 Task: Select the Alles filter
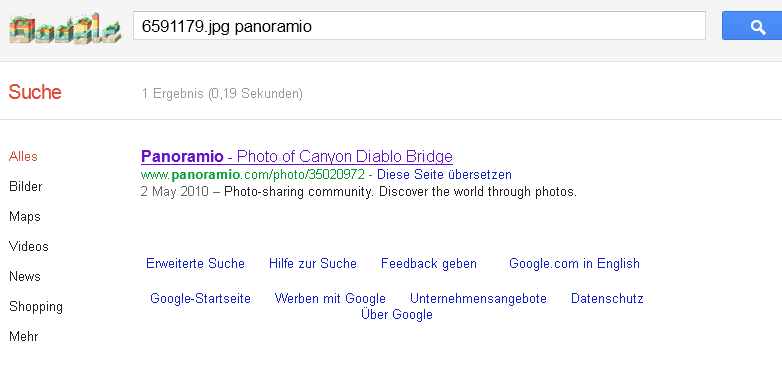pyautogui.click(x=23, y=157)
